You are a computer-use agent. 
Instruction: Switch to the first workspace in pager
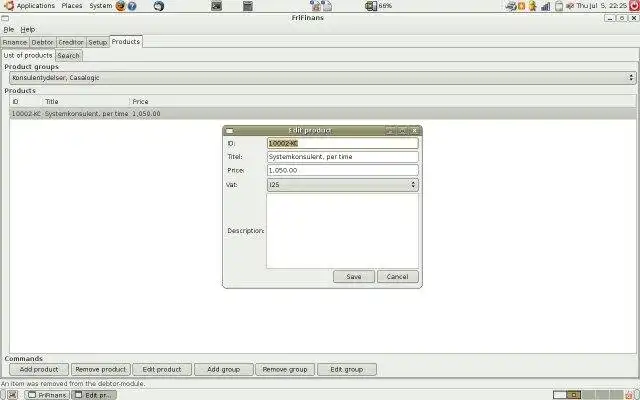[560, 395]
